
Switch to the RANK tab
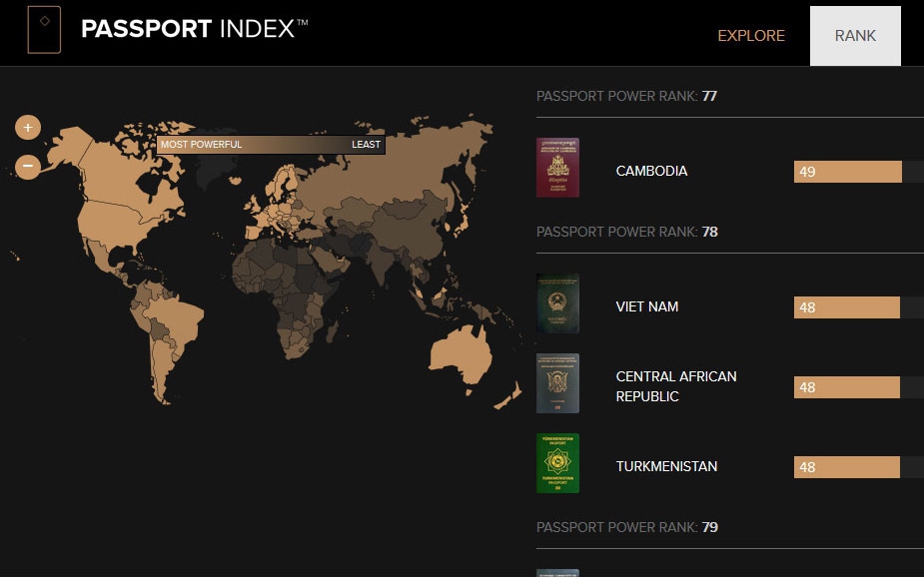855,35
